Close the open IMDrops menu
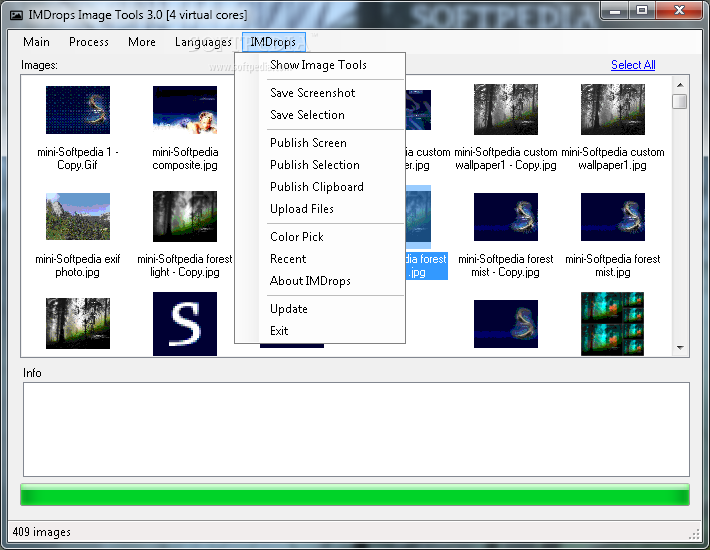The image size is (710, 550). [273, 42]
